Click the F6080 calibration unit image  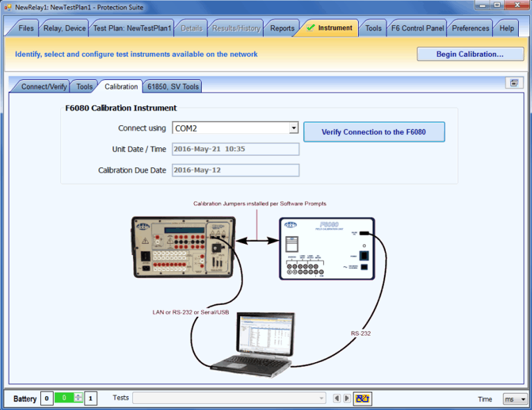tap(327, 249)
